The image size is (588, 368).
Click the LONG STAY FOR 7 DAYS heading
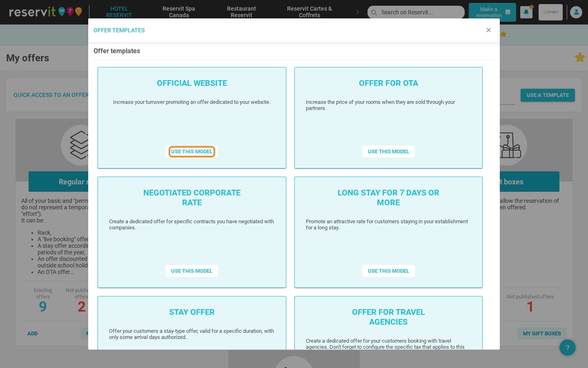(388, 197)
